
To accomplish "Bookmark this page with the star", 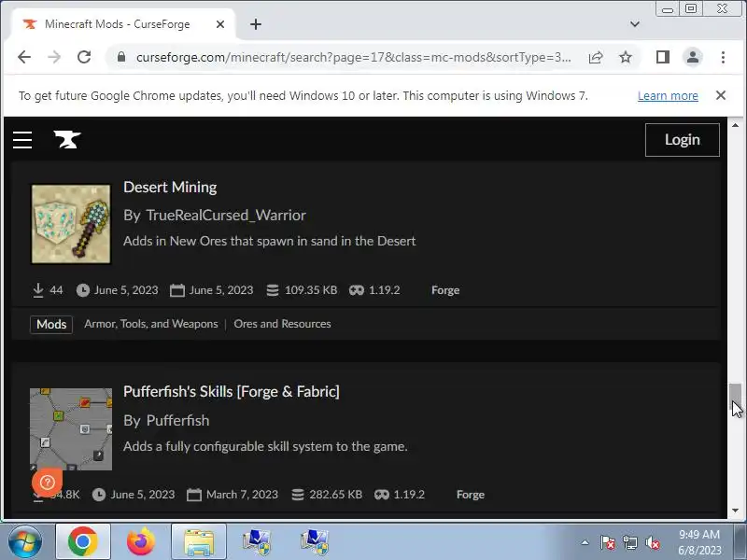I will click(626, 58).
